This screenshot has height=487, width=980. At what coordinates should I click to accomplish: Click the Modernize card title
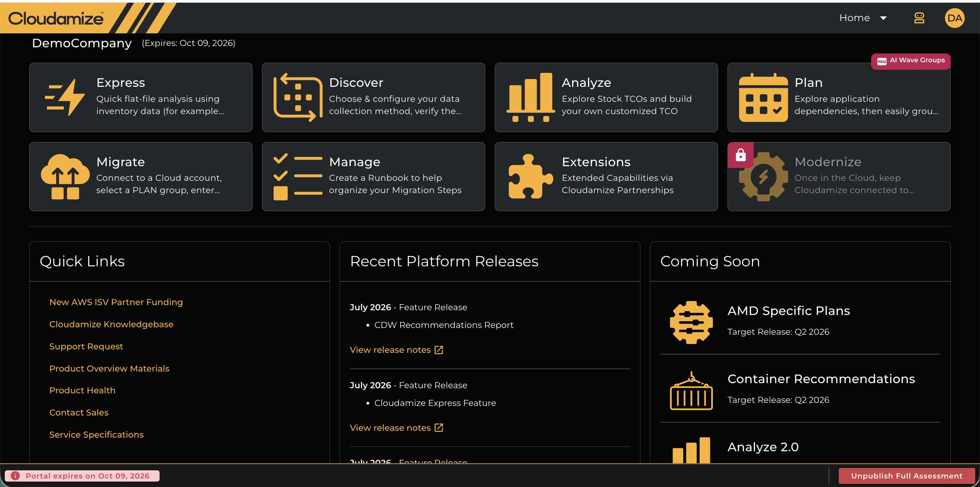828,162
